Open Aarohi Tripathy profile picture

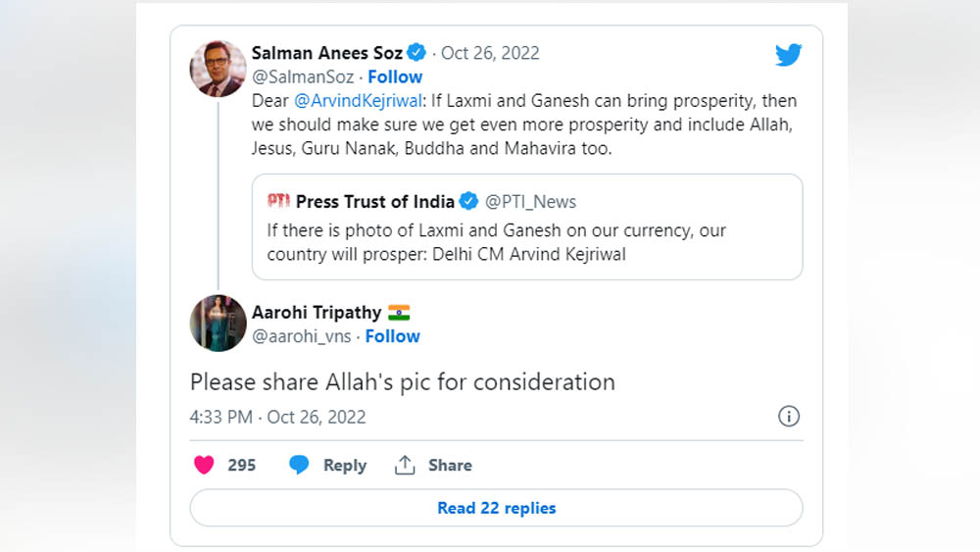click(218, 323)
